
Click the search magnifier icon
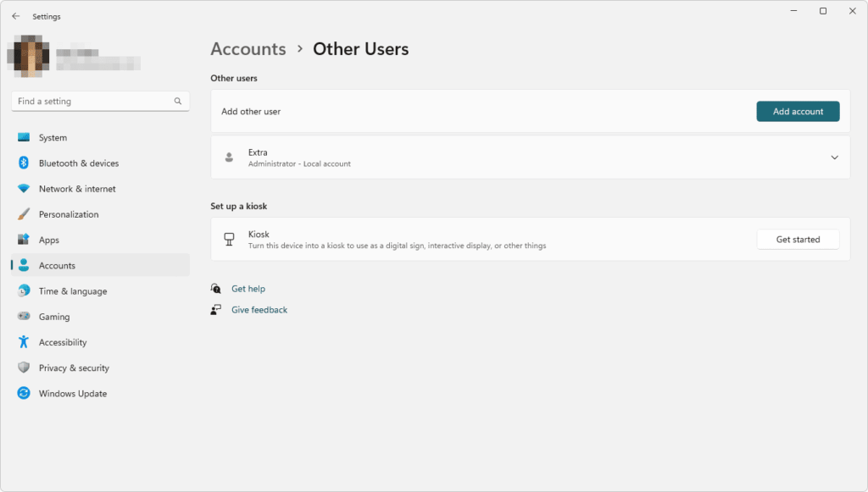click(177, 101)
